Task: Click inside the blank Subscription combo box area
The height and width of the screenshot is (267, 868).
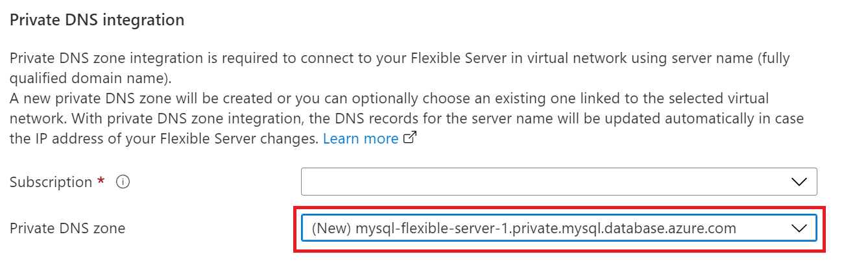Action: (x=545, y=182)
